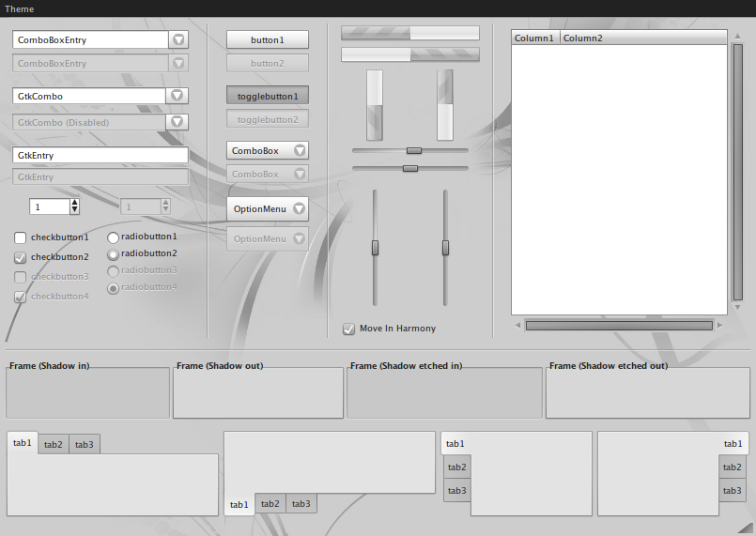The width and height of the screenshot is (756, 536).
Task: Switch to tab2 in the left-tabbed notebook
Action: 457,467
